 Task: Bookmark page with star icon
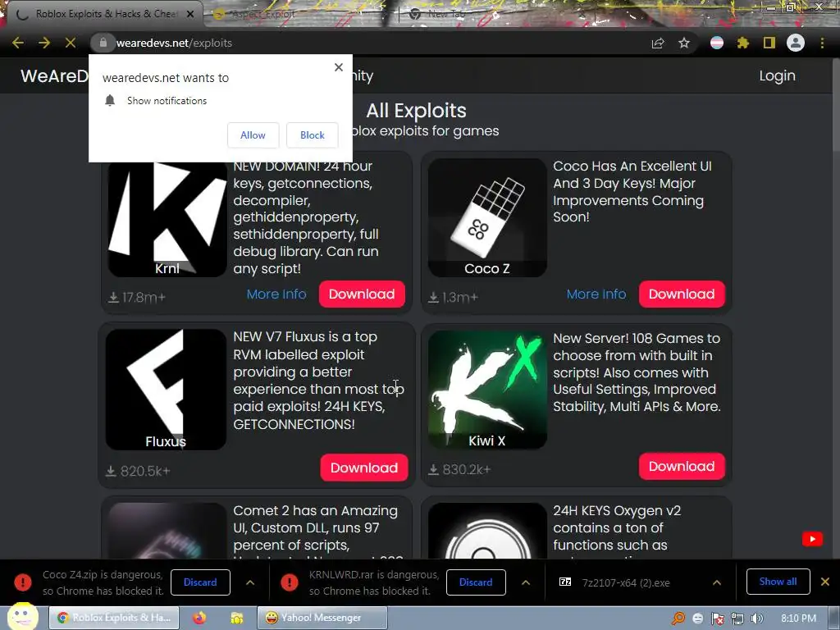[684, 43]
